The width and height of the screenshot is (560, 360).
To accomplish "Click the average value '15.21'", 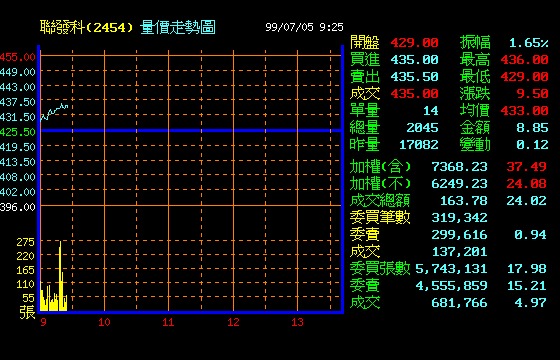I will 526,286.
